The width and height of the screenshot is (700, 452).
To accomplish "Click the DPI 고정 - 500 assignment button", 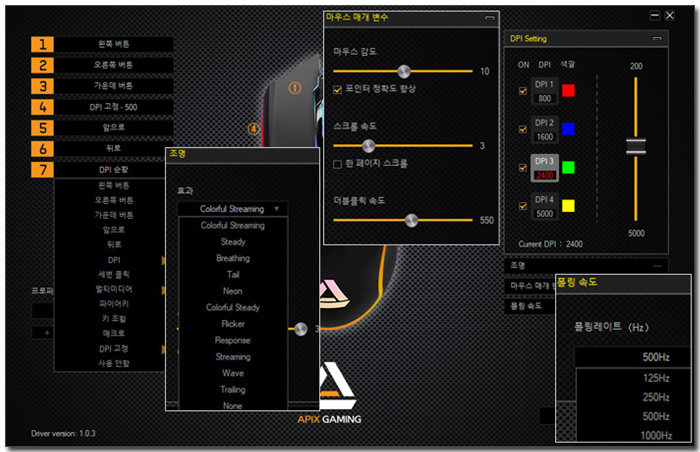I will tap(114, 107).
